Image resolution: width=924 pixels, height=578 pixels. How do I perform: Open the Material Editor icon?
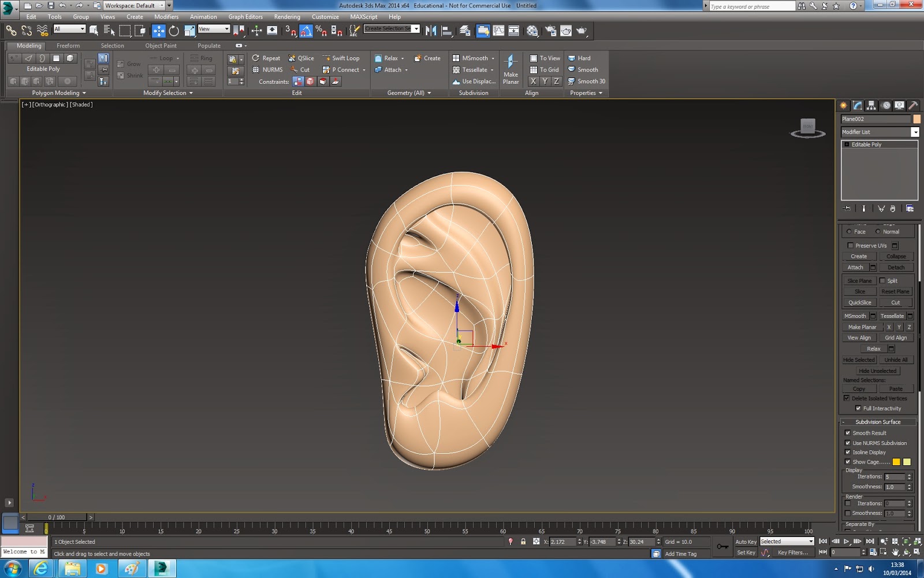click(532, 31)
